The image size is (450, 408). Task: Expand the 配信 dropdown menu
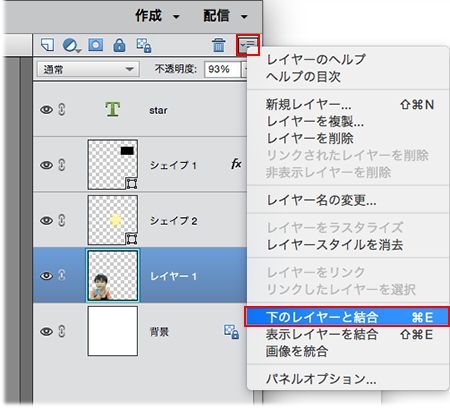tap(225, 16)
